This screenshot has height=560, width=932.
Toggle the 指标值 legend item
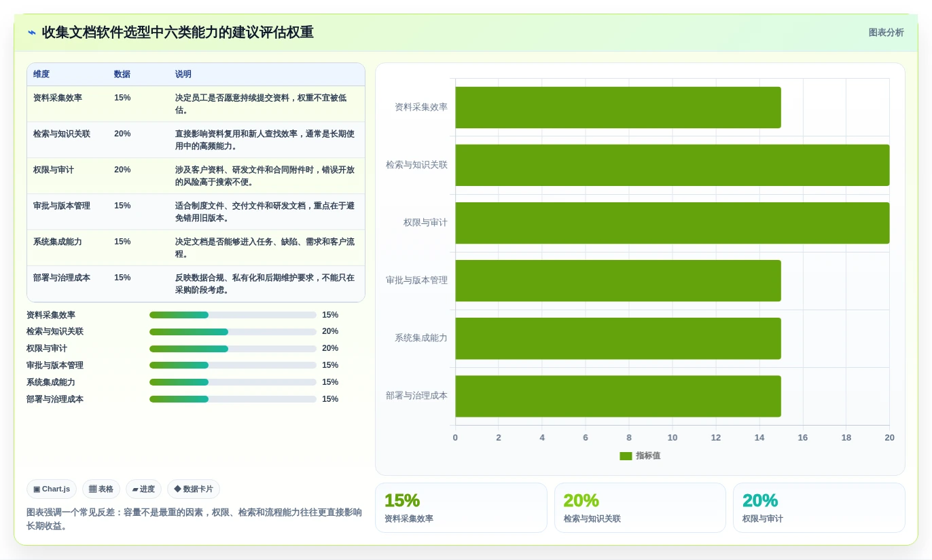pyautogui.click(x=640, y=455)
